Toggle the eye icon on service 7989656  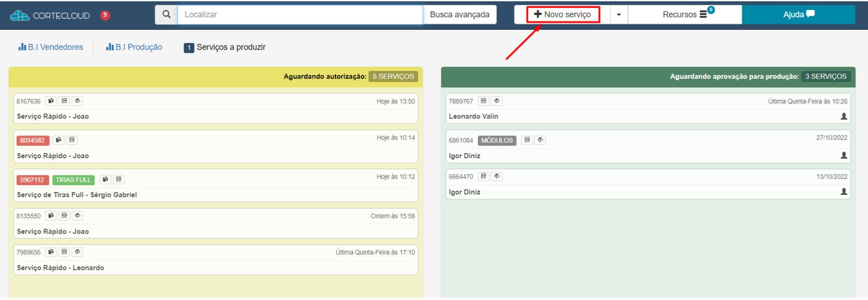coord(78,252)
